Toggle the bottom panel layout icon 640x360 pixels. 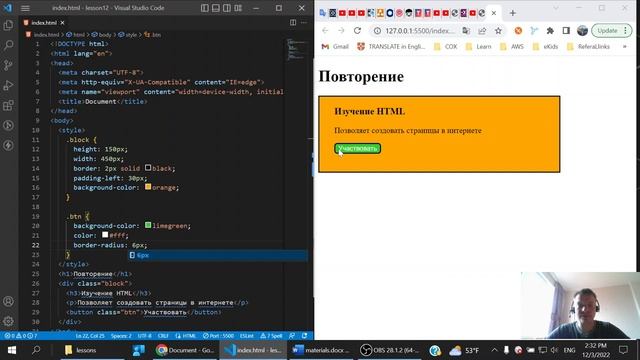pyautogui.click(x=216, y=8)
